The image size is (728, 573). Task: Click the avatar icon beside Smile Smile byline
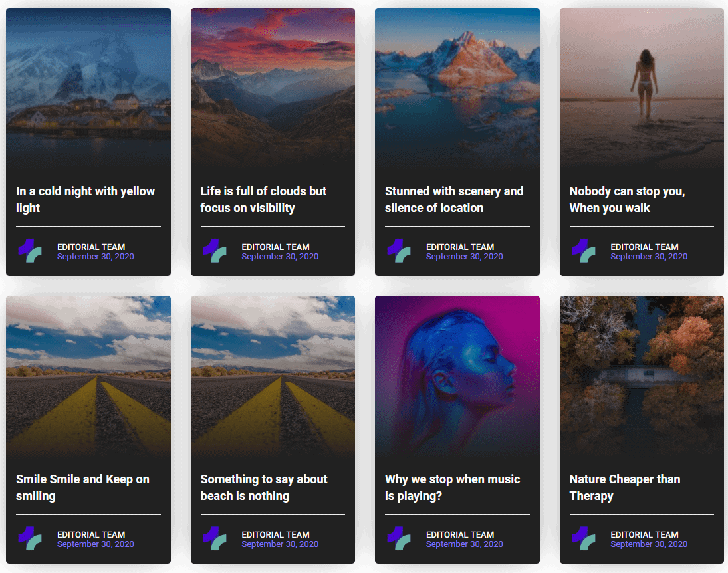pos(30,539)
